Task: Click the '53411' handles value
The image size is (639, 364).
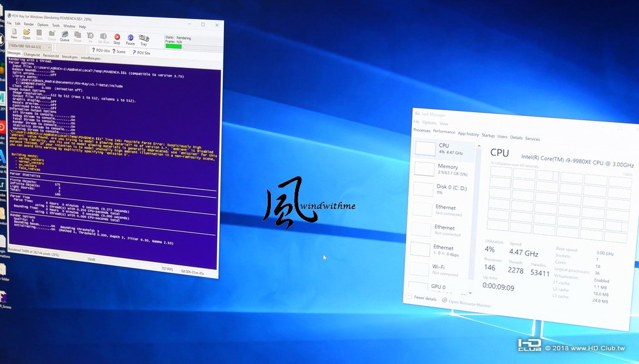Action: point(540,273)
